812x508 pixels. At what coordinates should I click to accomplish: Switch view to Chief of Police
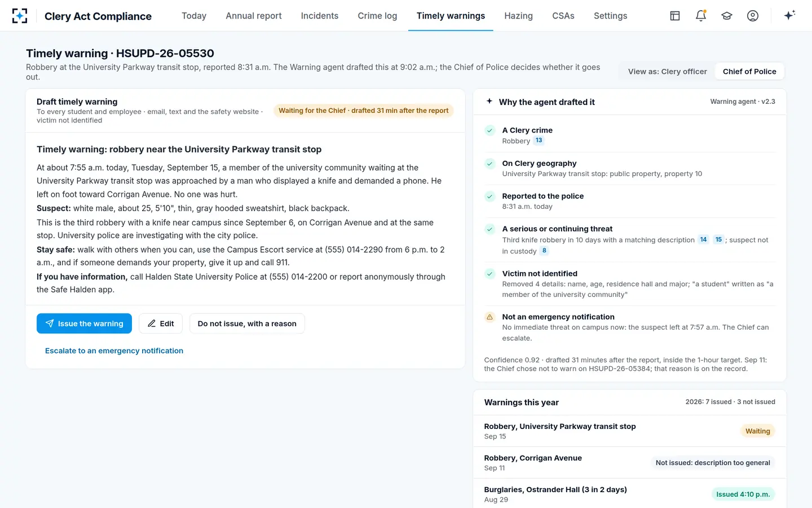(749, 72)
